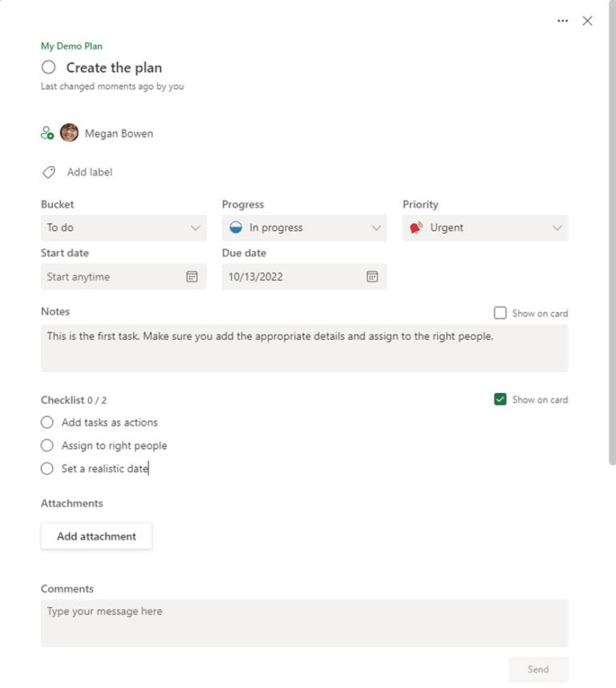Open the My Demo Plan link

71,46
